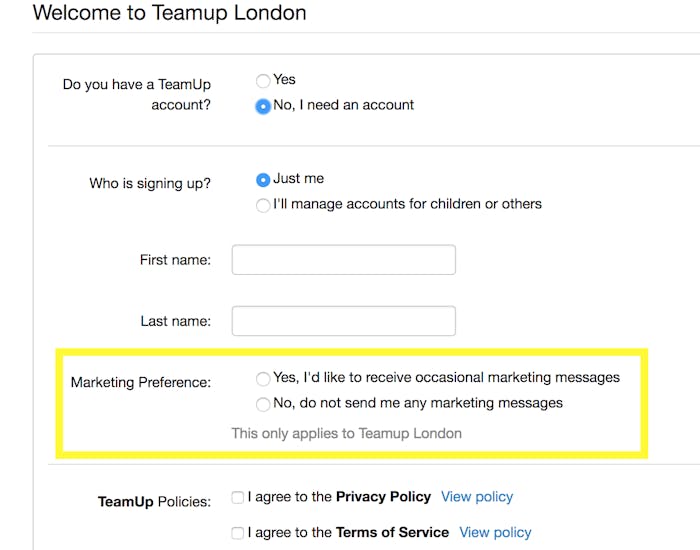Click "This only applies to Teamup London" note

[x=346, y=433]
